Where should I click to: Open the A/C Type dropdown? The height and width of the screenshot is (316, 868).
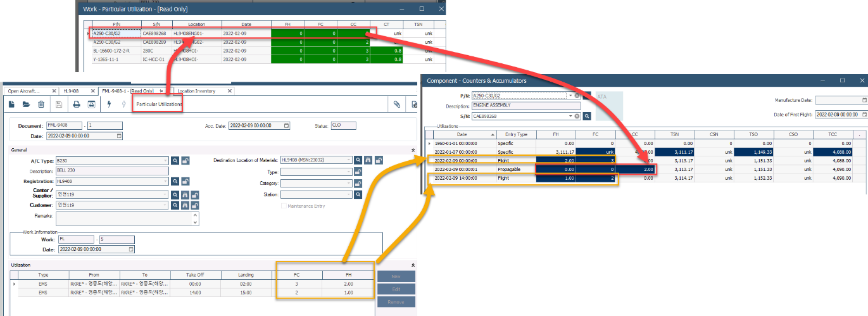click(165, 161)
